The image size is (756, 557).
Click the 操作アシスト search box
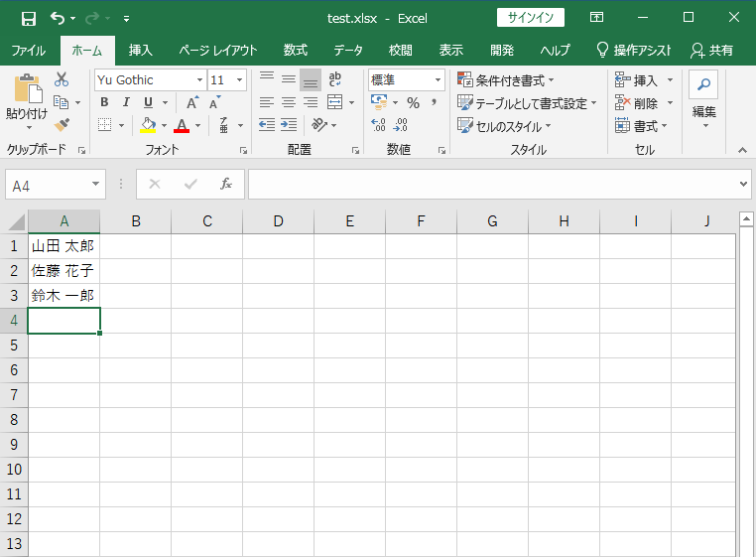pos(634,51)
